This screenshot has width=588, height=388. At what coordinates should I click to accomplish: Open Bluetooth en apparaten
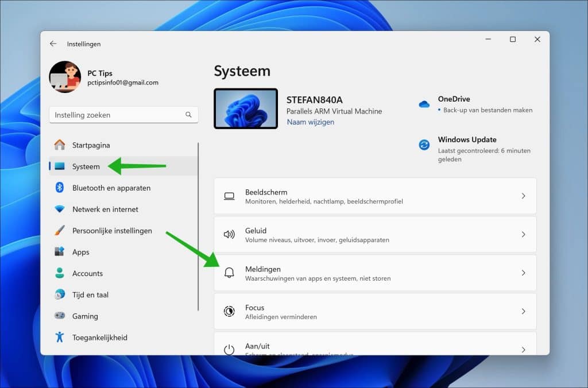[123, 188]
